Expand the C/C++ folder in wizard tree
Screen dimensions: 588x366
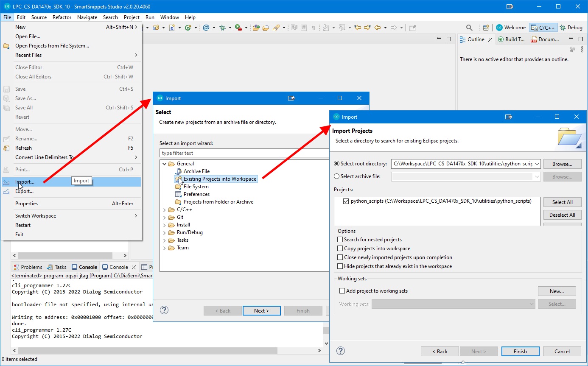pyautogui.click(x=165, y=210)
